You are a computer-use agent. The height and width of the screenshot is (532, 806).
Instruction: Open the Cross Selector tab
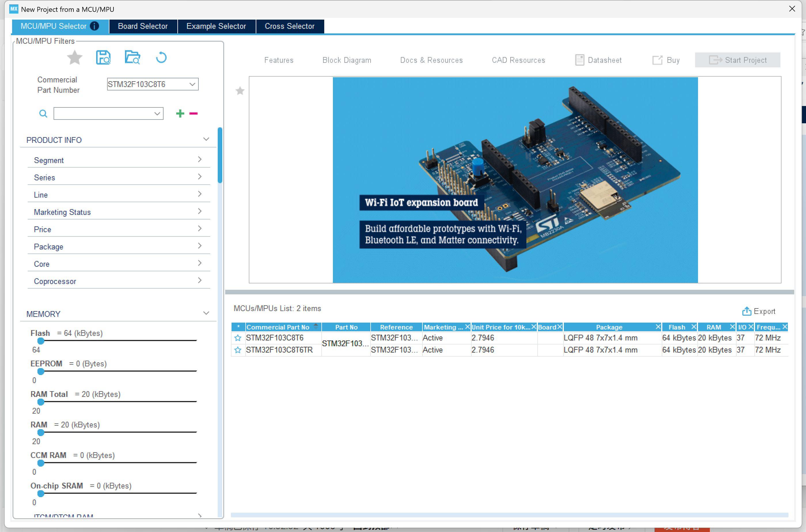(289, 26)
